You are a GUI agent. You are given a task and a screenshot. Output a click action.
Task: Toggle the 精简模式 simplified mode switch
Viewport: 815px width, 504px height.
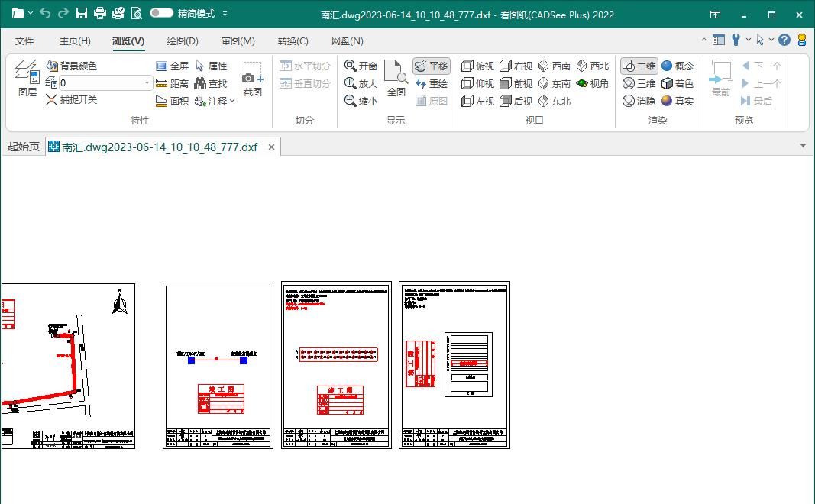[x=162, y=13]
